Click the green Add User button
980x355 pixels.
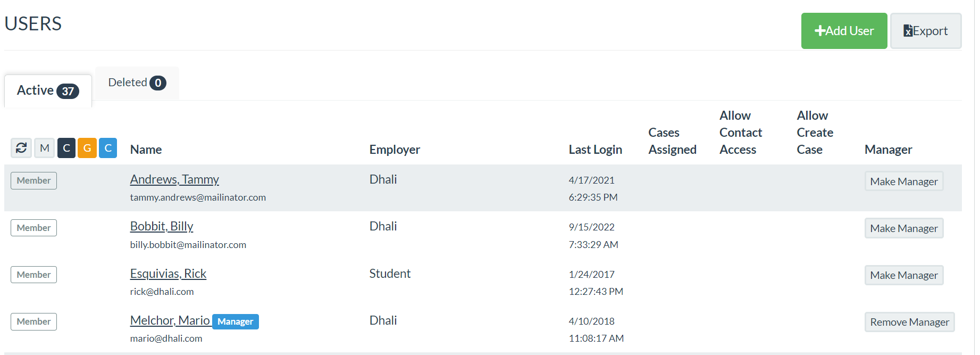[844, 31]
